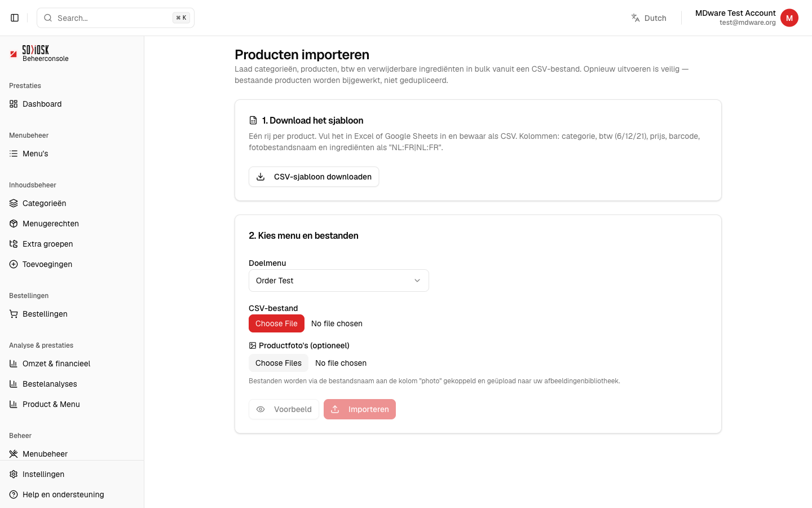Click the Omzet & financieel chart icon
This screenshot has height=508, width=812.
coord(14,364)
